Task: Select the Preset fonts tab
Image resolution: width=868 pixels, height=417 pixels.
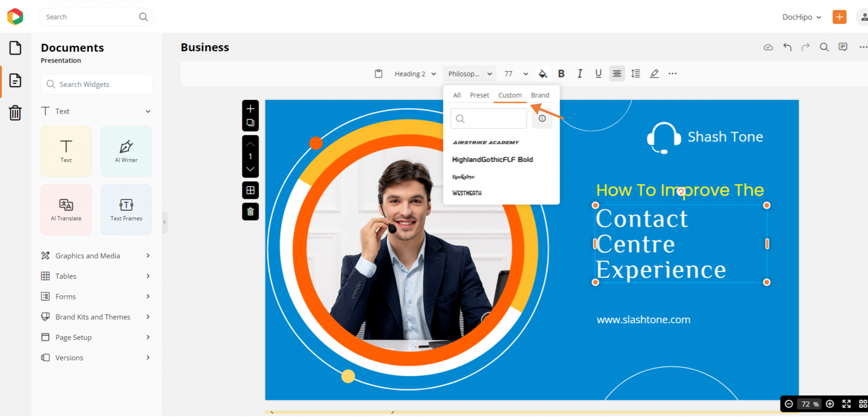Action: click(479, 95)
